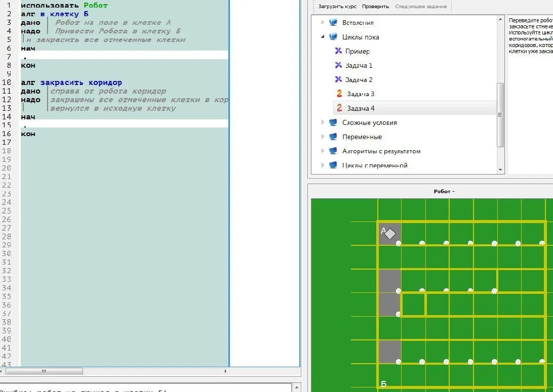Expand the Циклы с переменной section arrow
553x392 pixels.
pos(323,165)
